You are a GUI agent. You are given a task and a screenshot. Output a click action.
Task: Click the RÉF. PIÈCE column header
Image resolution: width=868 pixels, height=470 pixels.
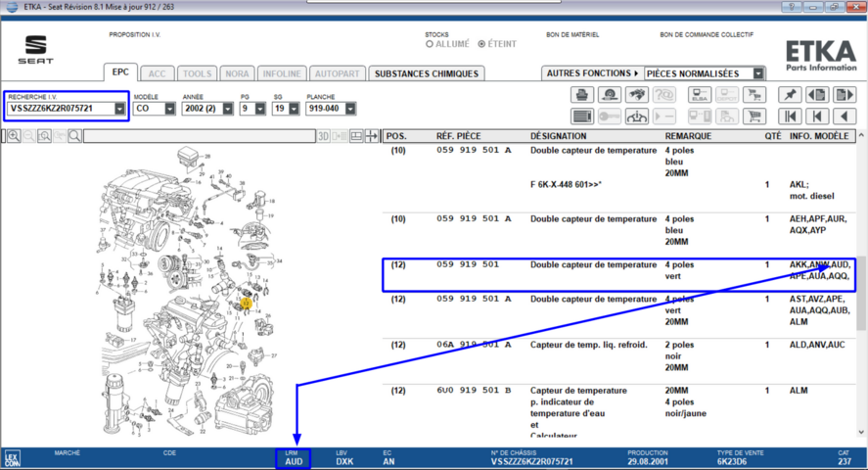pos(458,136)
